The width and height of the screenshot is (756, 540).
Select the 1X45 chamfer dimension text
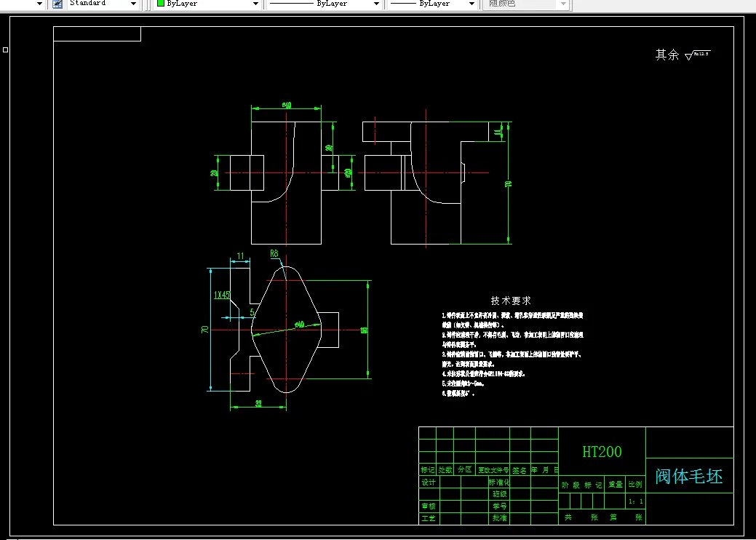[x=222, y=295]
